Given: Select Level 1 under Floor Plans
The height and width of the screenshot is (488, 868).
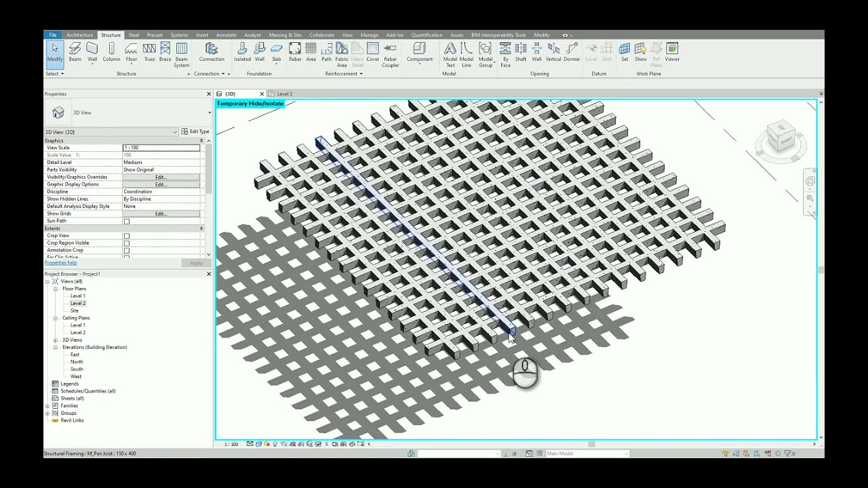Looking at the screenshot, I should (x=78, y=296).
